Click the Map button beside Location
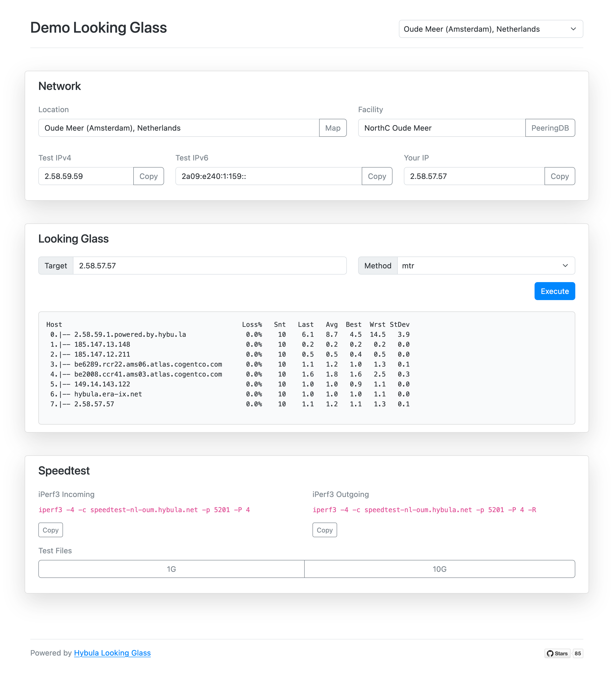The height and width of the screenshot is (683, 616). [332, 128]
